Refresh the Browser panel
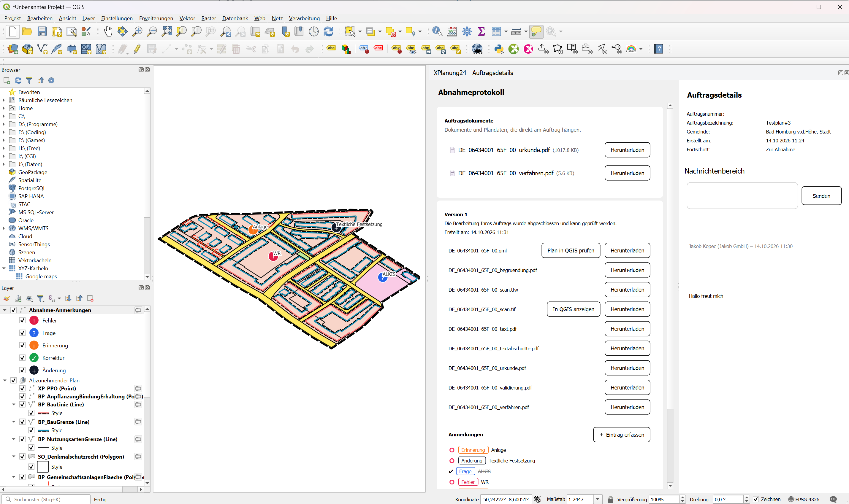Image resolution: width=849 pixels, height=504 pixels. pos(18,80)
